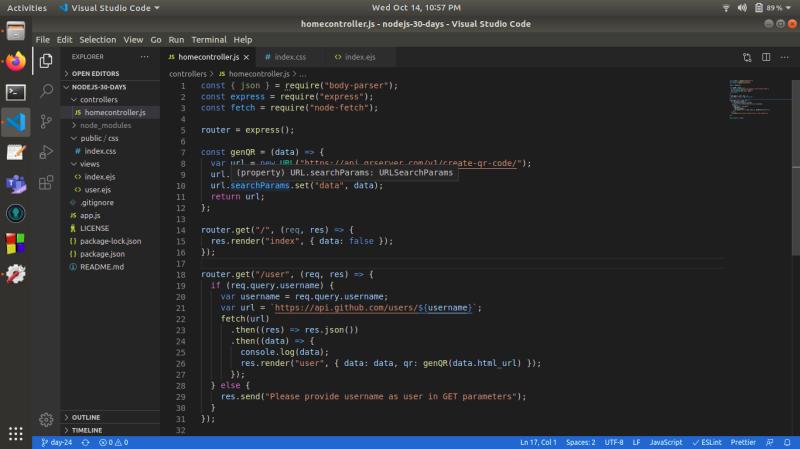Expand the OPEN EDITORS section
Image resolution: width=800 pixels, height=449 pixels.
pos(94,73)
